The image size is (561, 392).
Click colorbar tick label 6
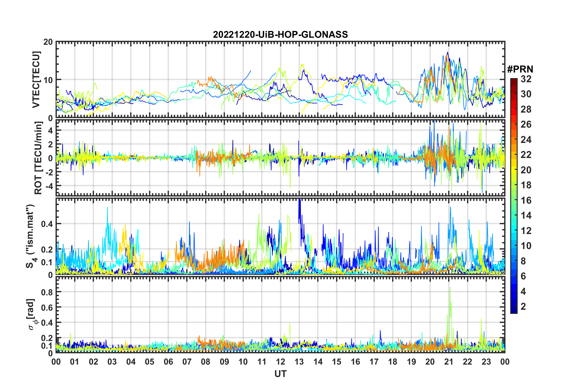tap(523, 276)
